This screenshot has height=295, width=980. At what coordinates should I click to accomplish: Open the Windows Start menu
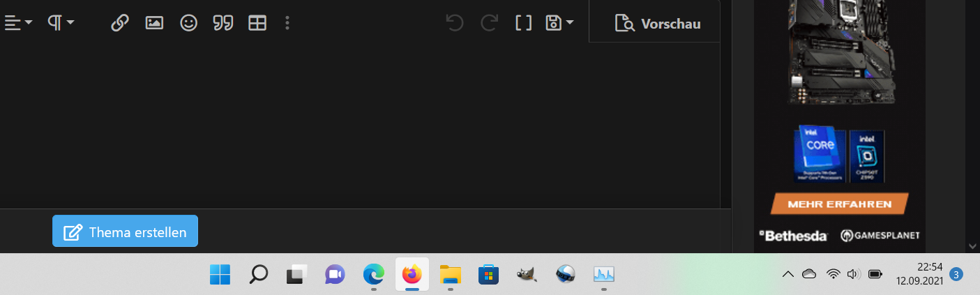coord(220,275)
